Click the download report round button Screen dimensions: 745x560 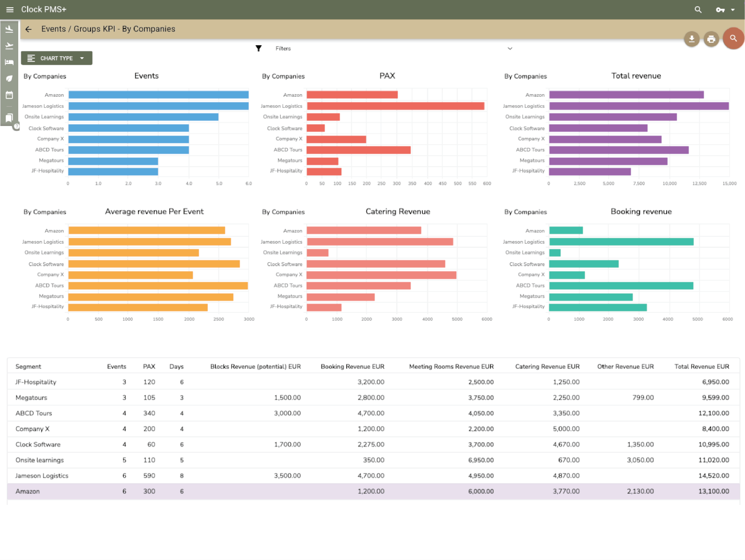[691, 39]
